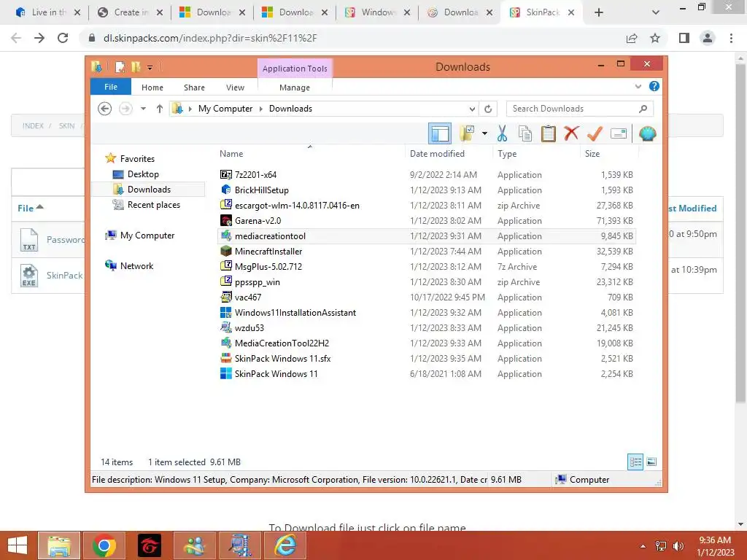Click the new folder toolbar icon

[x=468, y=133]
